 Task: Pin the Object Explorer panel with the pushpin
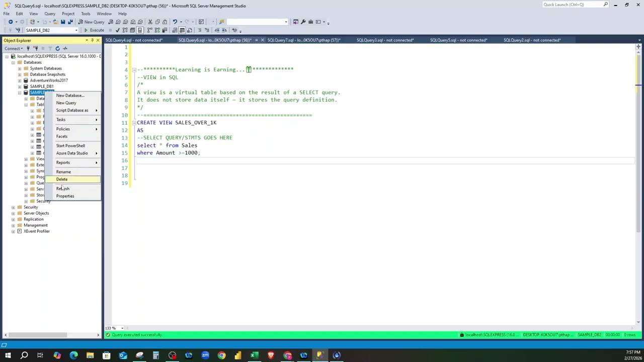click(x=92, y=40)
